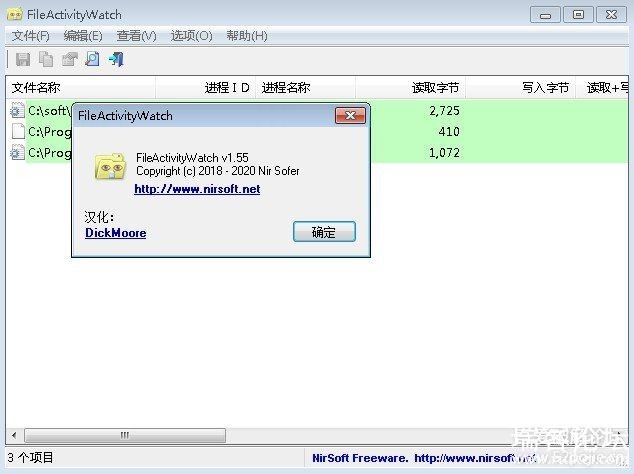Select the C:\soft row file icon

click(17, 110)
